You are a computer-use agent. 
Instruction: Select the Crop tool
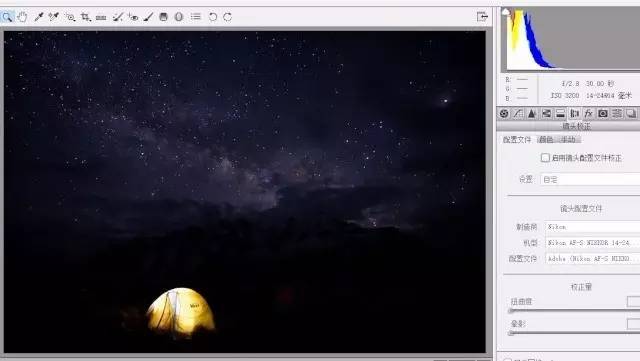85,17
